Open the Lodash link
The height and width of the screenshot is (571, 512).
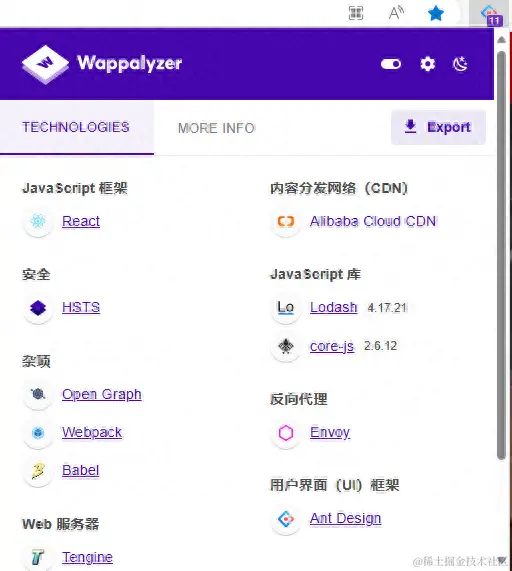point(334,307)
